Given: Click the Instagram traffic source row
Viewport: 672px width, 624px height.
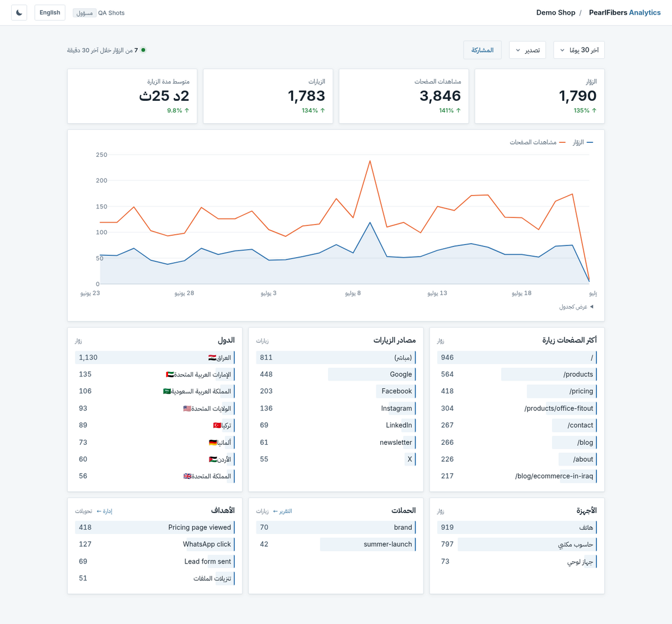Looking at the screenshot, I should point(336,408).
